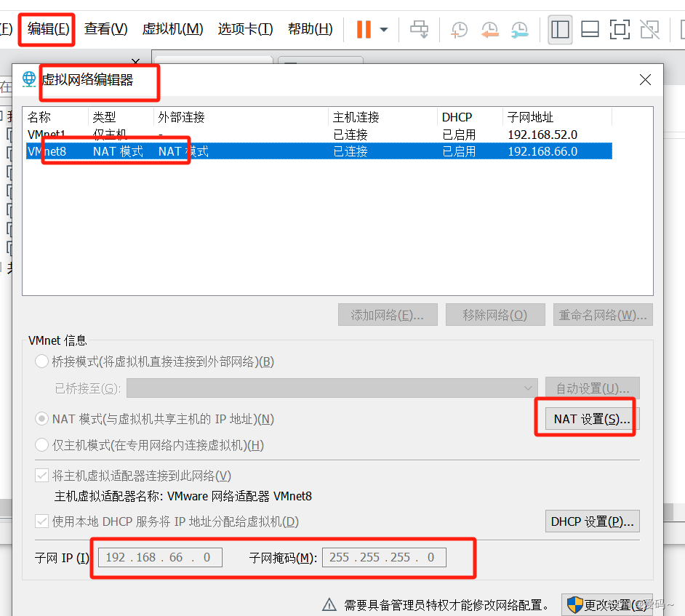Viewport: 685px width, 616px height.
Task: Select the VMnet1 host-only network row
Action: [319, 134]
